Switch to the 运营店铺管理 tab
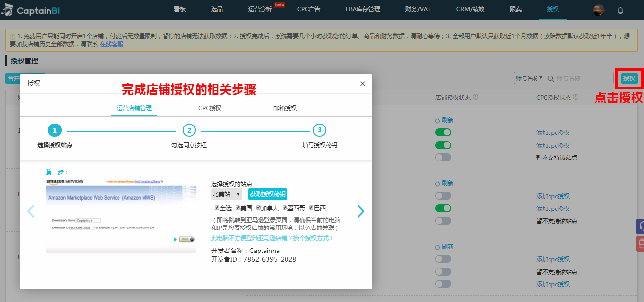 click(x=134, y=108)
